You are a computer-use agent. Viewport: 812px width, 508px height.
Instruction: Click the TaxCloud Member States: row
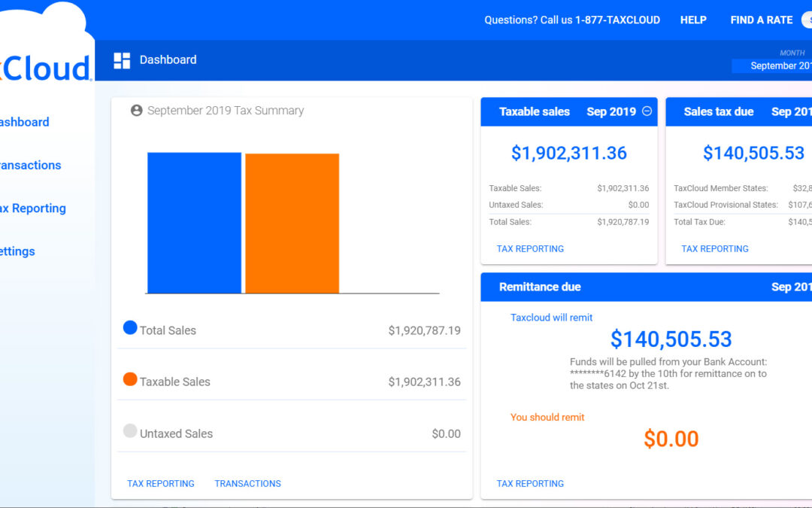[743, 188]
